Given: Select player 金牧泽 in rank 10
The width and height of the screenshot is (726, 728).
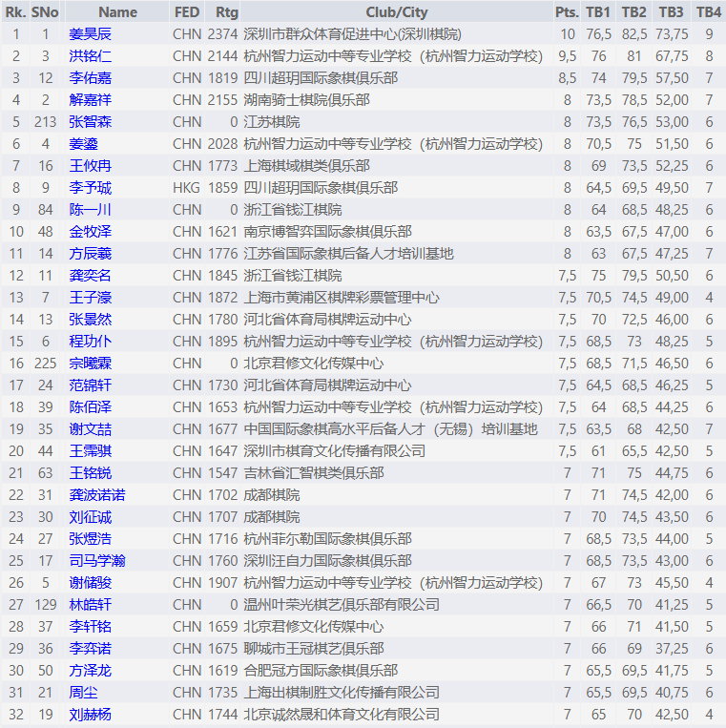Looking at the screenshot, I should coord(90,231).
